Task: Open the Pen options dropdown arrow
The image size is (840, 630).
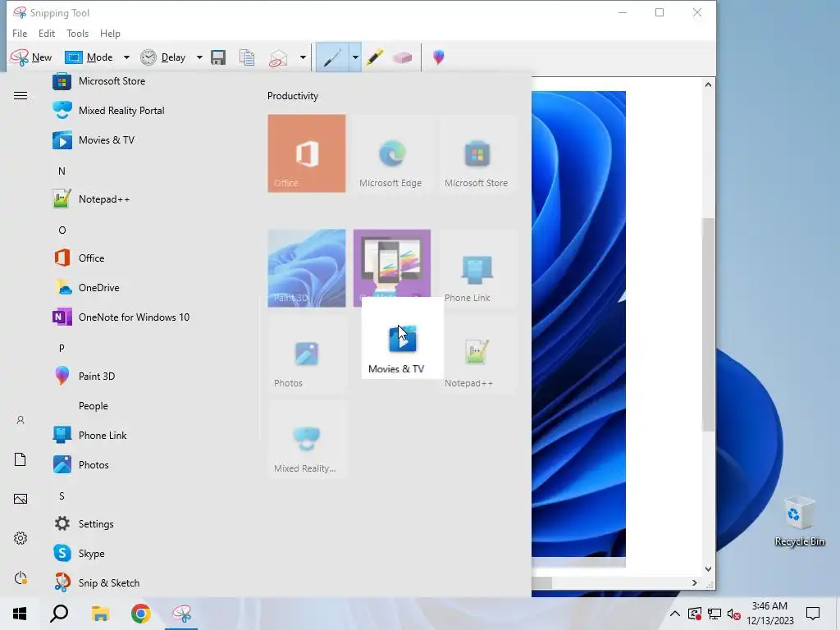Action: tap(355, 57)
